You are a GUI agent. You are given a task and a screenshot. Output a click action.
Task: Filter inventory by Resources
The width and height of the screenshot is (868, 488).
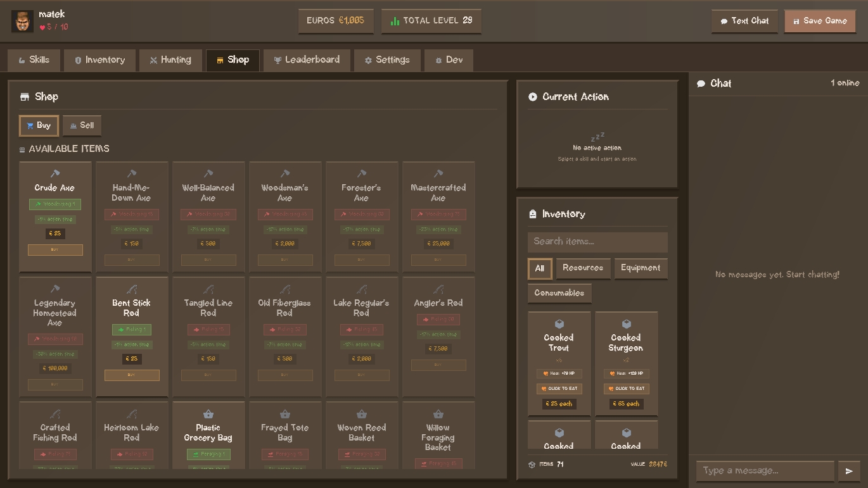pos(583,268)
